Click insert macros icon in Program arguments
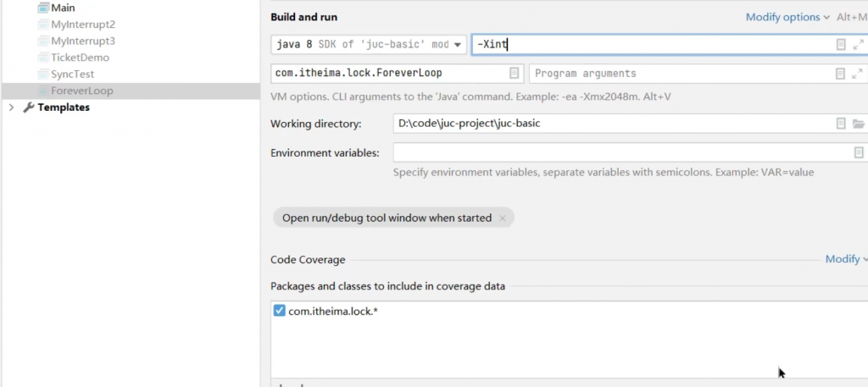 point(841,74)
